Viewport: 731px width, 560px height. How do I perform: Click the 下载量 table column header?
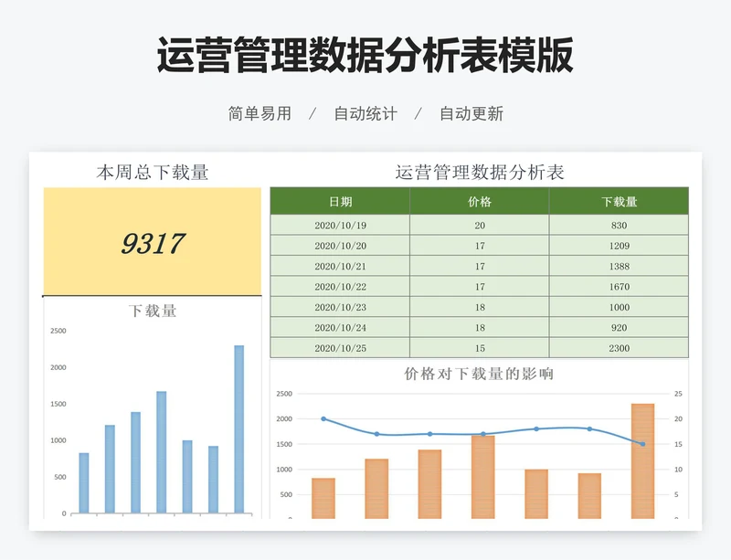(619, 201)
